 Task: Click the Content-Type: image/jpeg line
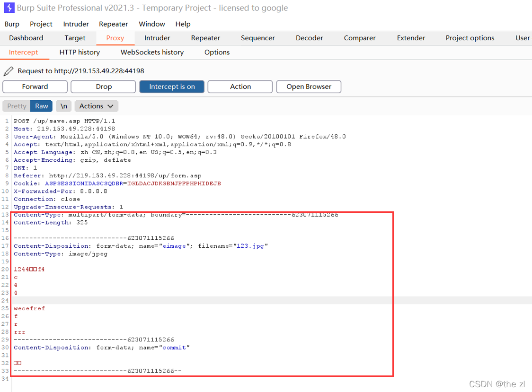[x=61, y=253]
